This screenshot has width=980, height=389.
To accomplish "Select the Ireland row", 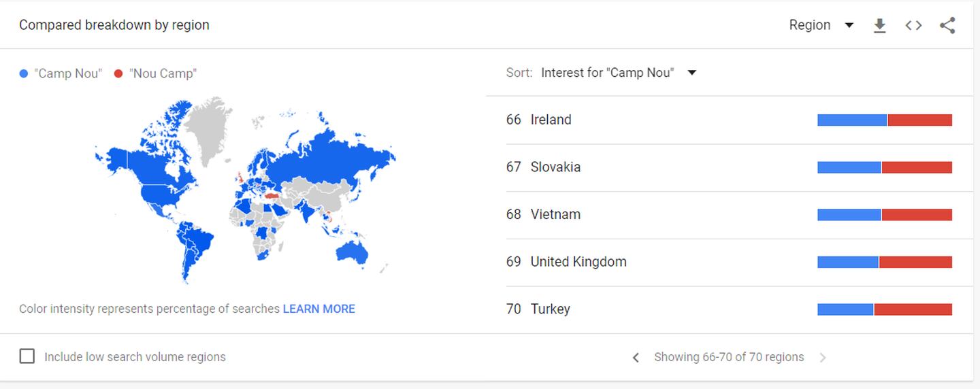I will [x=729, y=120].
